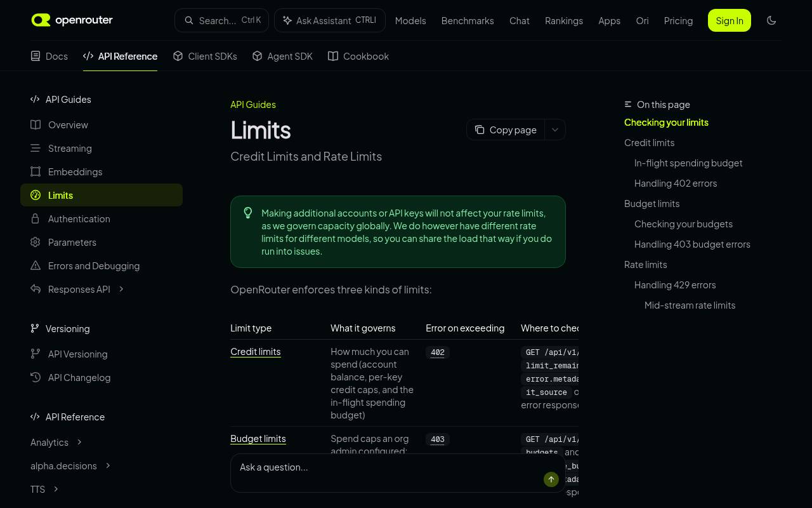Open Errors and Debugging page
812x508 pixels.
click(x=101, y=265)
